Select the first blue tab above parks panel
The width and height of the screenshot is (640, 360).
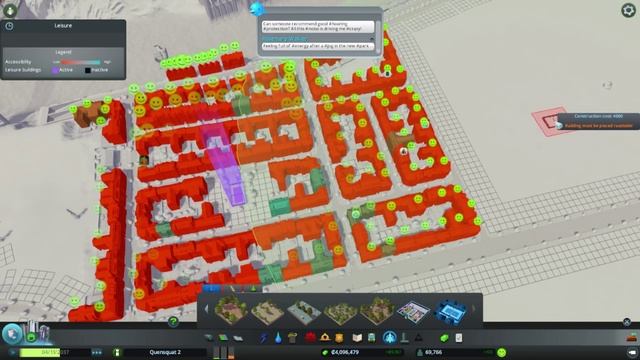[x=212, y=289]
